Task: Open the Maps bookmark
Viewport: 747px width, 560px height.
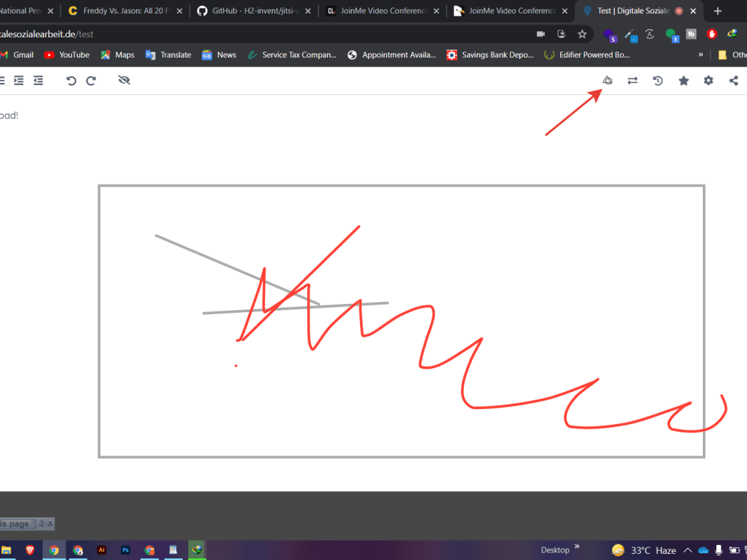Action: (118, 55)
